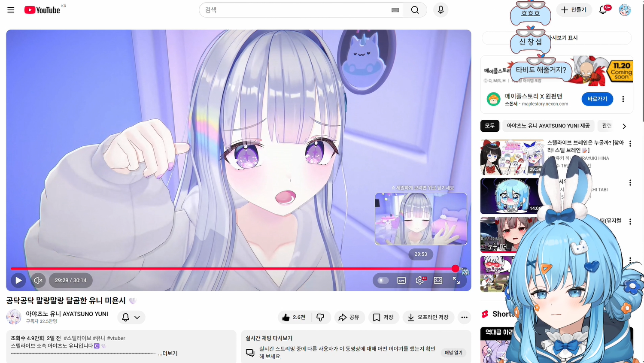The width and height of the screenshot is (644, 363).
Task: Open the 아야츠노 유니 AYATSUNO YUNI channel name
Action: click(x=67, y=314)
